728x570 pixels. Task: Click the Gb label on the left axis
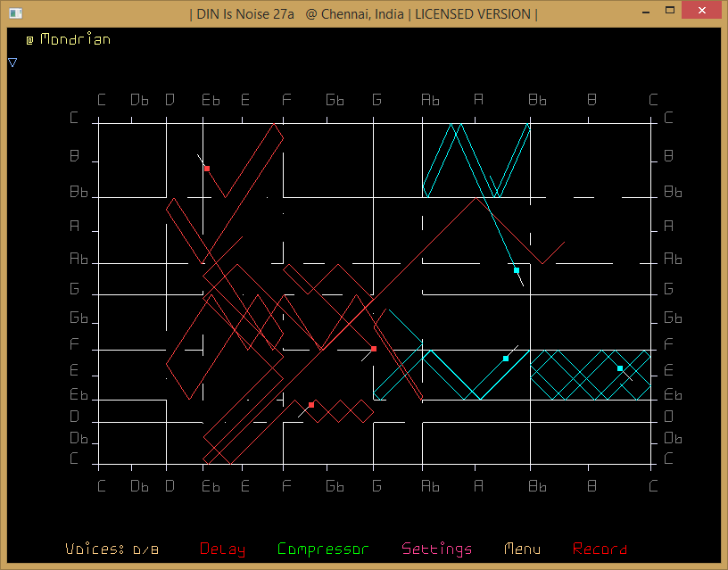coord(79,318)
